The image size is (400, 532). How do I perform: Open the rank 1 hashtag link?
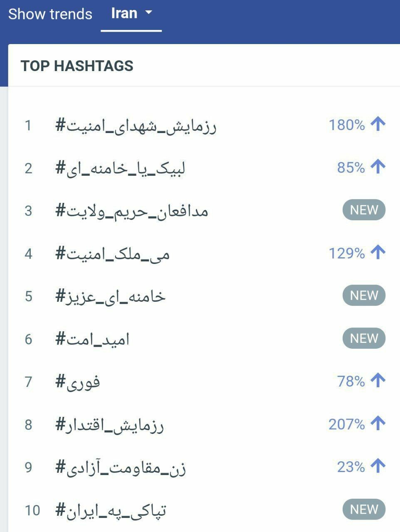click(x=136, y=125)
